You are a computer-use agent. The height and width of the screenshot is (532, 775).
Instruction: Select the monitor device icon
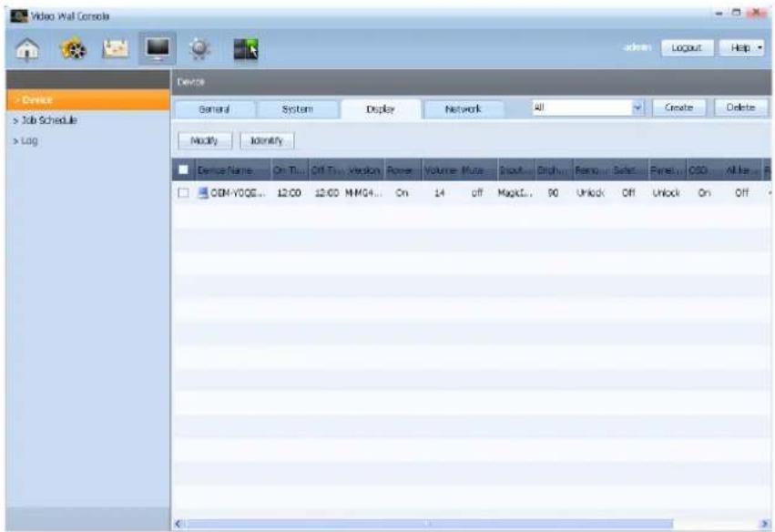[158, 49]
